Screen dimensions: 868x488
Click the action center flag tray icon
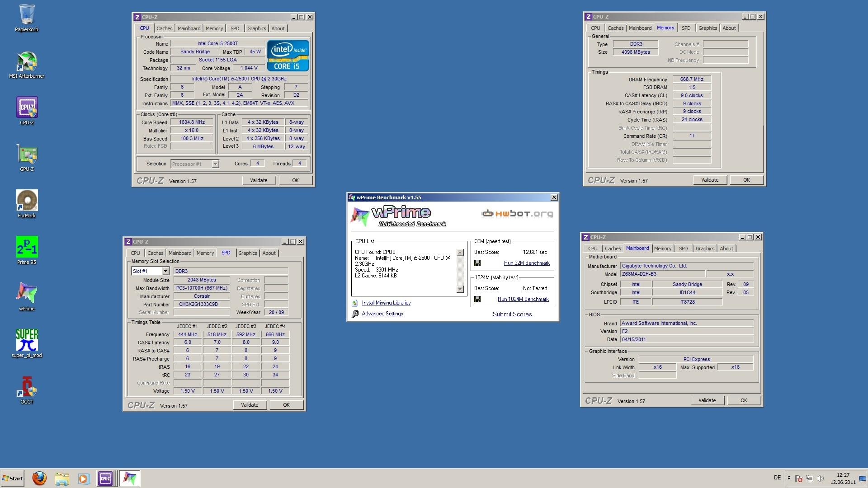pyautogui.click(x=799, y=478)
